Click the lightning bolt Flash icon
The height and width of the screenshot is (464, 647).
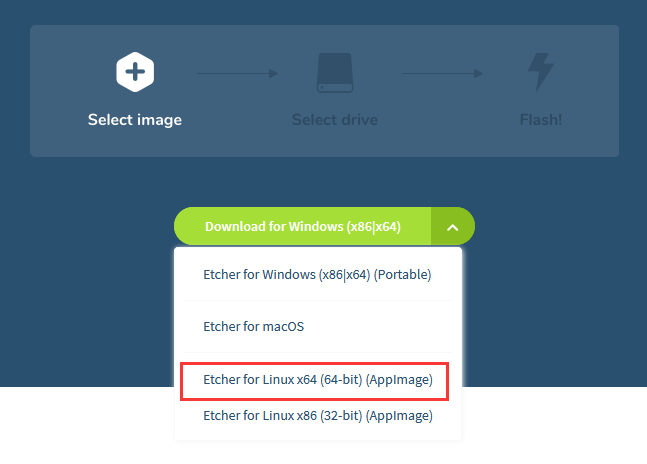tap(541, 72)
